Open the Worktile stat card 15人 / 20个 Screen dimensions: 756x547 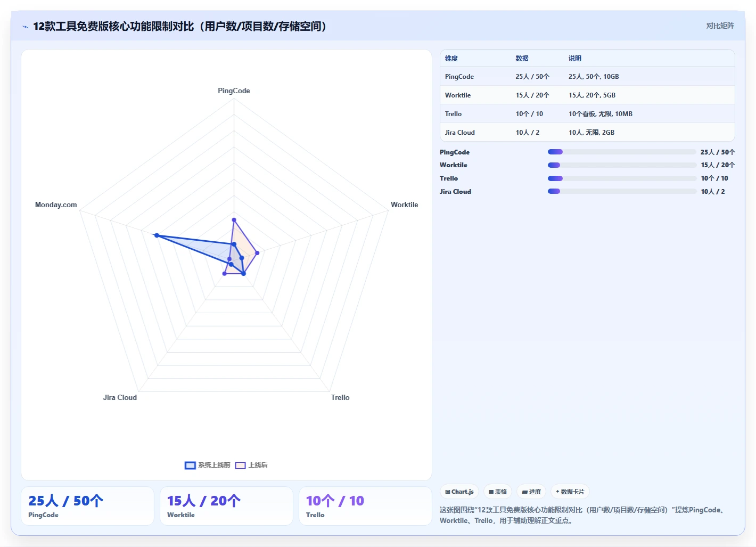pyautogui.click(x=226, y=506)
